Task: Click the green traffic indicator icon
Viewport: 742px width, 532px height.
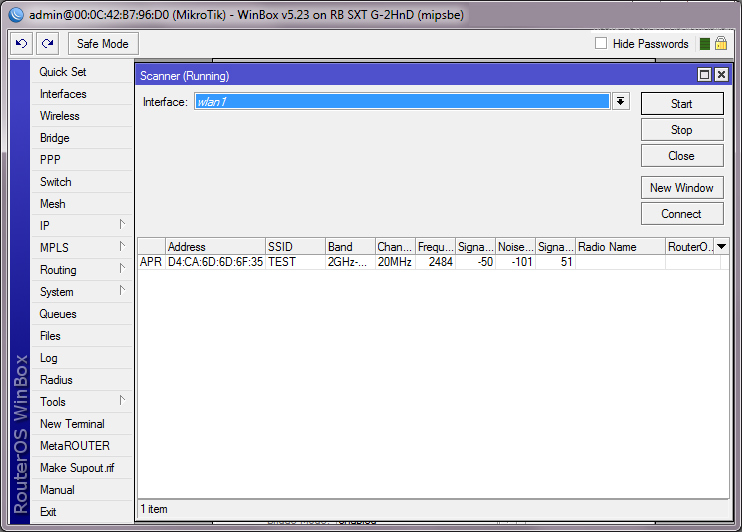Action: coord(704,44)
